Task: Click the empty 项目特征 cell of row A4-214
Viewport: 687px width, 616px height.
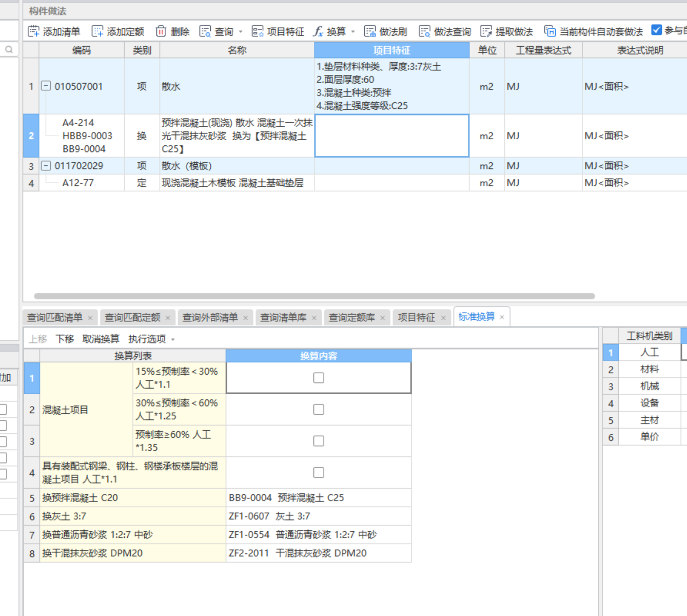Action: [392, 136]
